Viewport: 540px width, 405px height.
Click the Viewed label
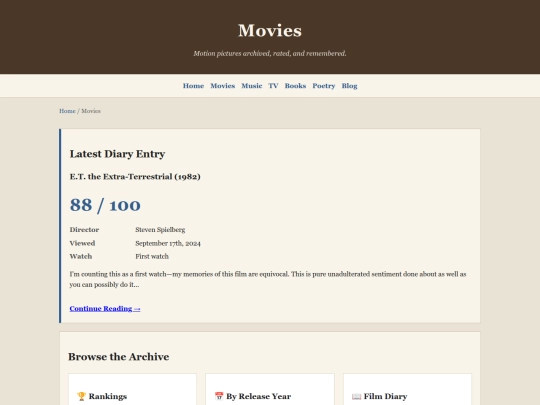coord(82,243)
